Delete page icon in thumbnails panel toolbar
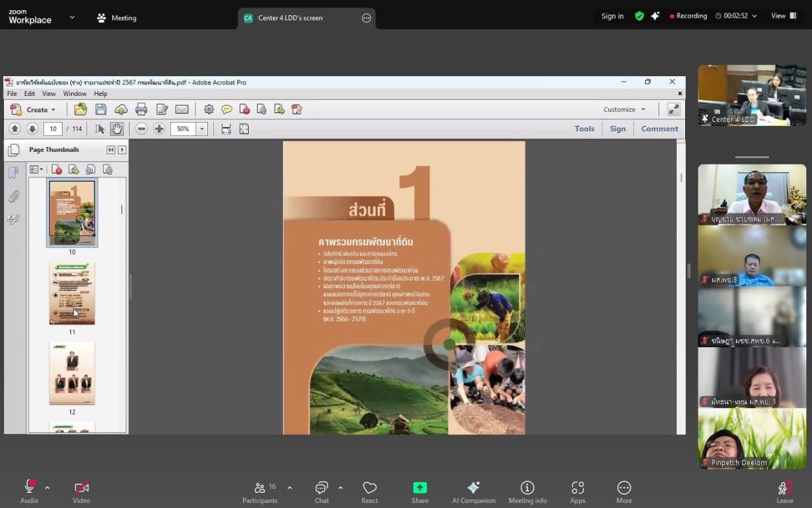This screenshot has height=508, width=812. [x=57, y=170]
